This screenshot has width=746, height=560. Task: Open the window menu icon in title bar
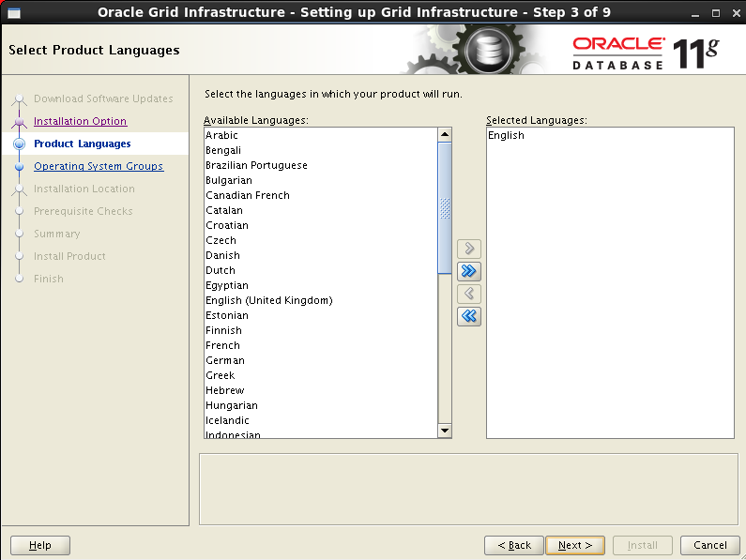tap(14, 12)
